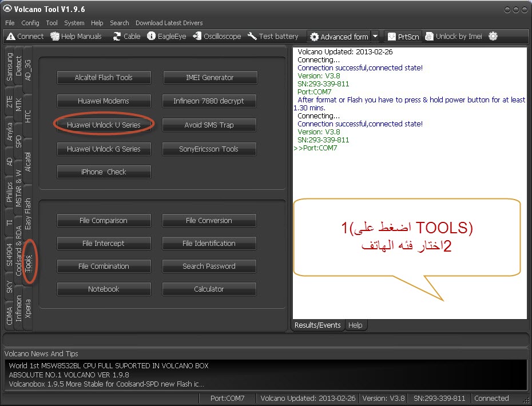The image size is (532, 406).
Task: Open Advanced form
Action: (x=339, y=37)
